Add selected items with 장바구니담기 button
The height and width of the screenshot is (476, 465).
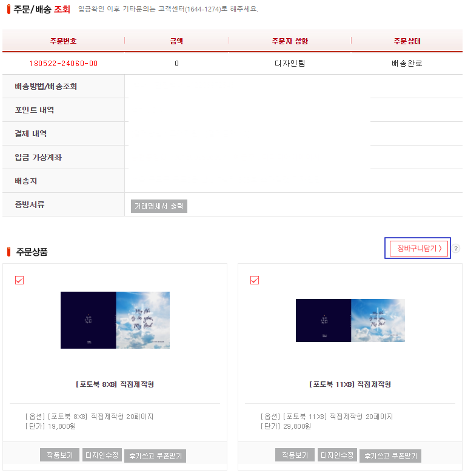pyautogui.click(x=418, y=249)
